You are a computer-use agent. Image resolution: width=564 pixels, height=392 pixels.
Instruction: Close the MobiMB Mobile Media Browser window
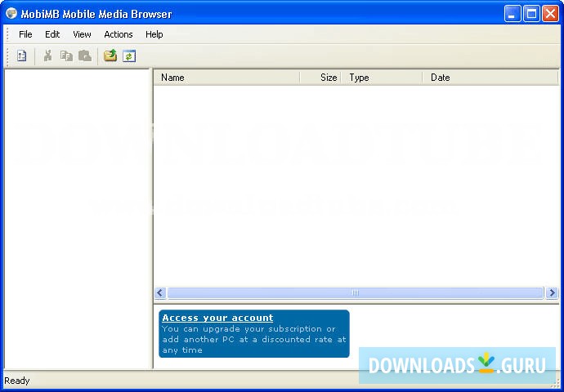tap(550, 14)
